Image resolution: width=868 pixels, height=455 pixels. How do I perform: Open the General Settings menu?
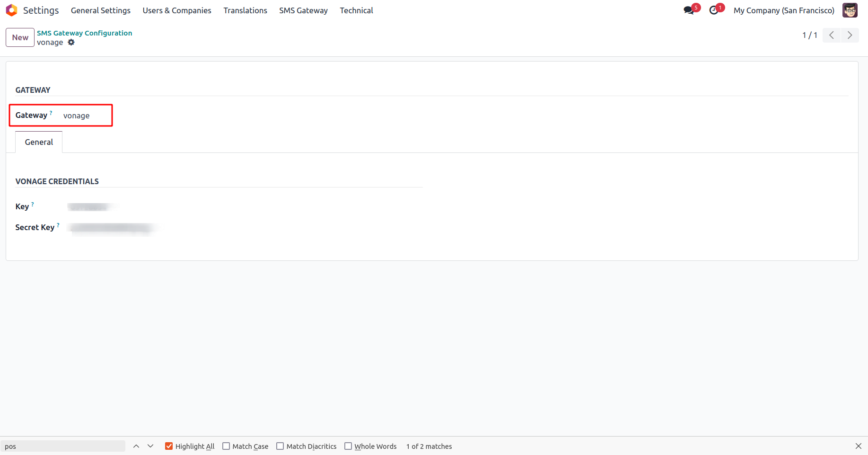click(x=101, y=10)
